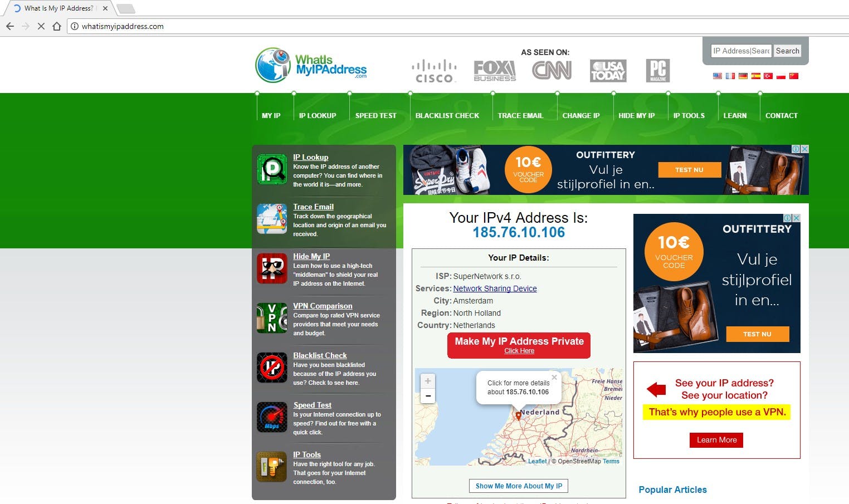Click the Search button next to the IP field
Screen dimensions: 849x504
click(x=787, y=51)
